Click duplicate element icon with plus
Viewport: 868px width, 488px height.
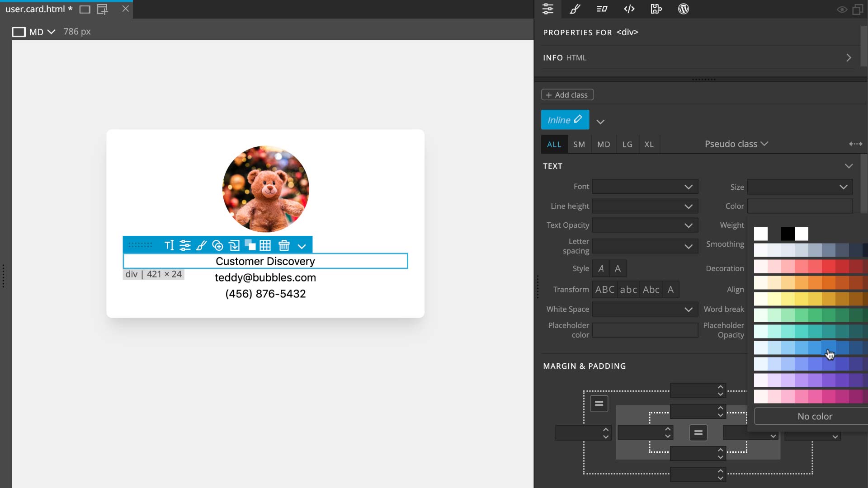tap(217, 245)
